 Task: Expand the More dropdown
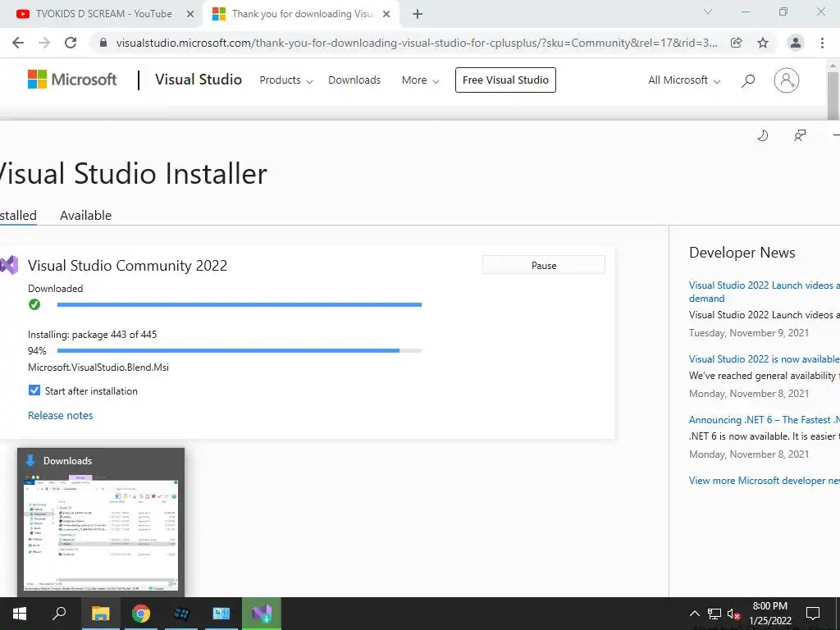421,80
